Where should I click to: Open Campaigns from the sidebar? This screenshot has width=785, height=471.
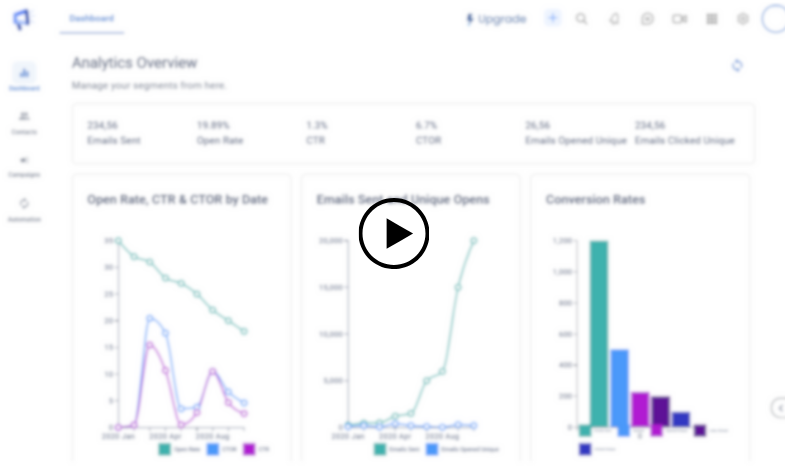(x=24, y=160)
